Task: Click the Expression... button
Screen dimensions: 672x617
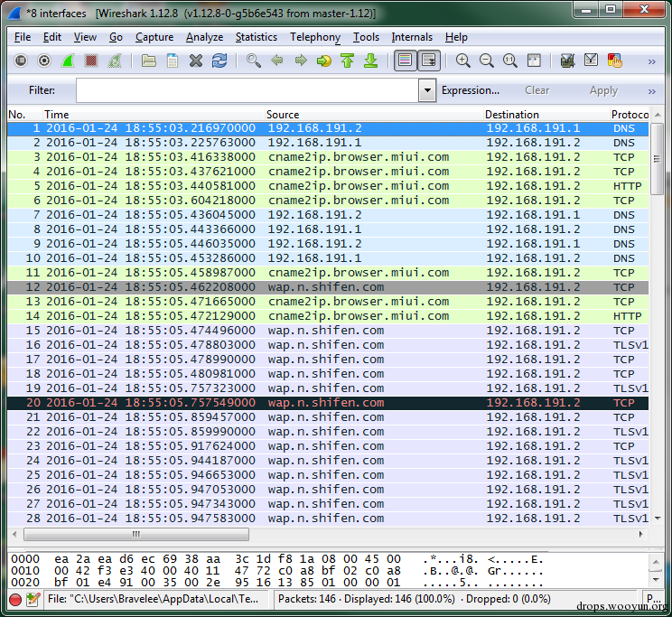Action: pos(470,90)
